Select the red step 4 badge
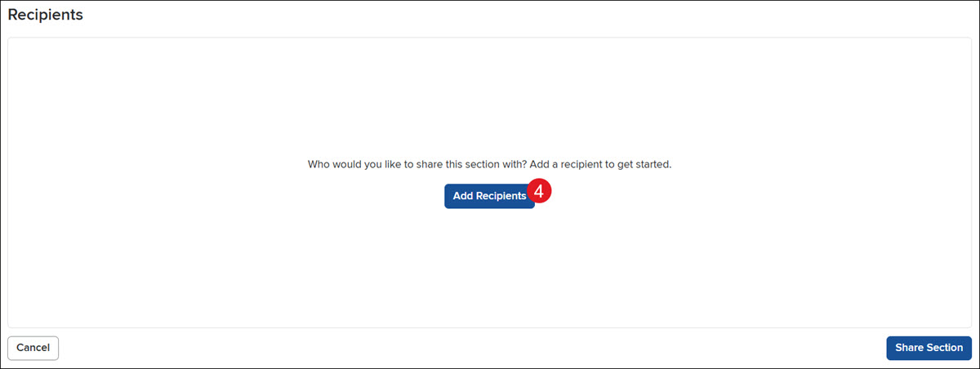The height and width of the screenshot is (369, 980). tap(541, 190)
